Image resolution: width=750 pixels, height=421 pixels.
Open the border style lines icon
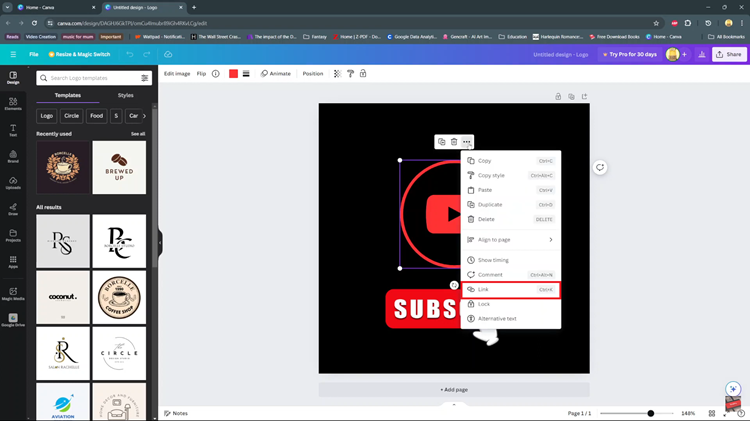[246, 74]
